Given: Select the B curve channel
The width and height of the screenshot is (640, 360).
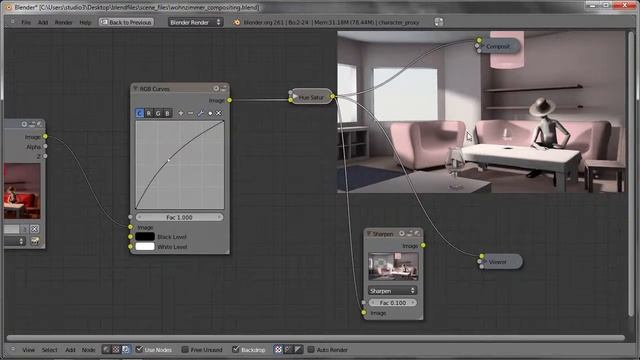Looking at the screenshot, I should [167, 113].
